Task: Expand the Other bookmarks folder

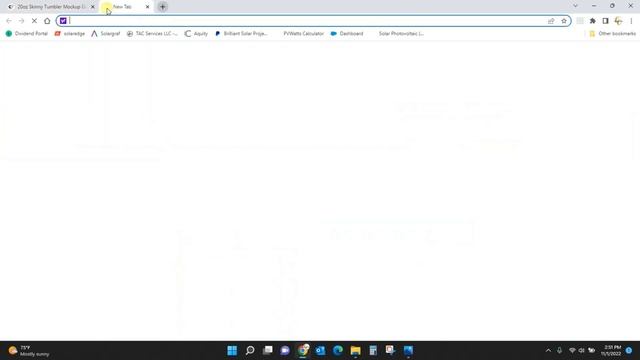Action: (612, 33)
